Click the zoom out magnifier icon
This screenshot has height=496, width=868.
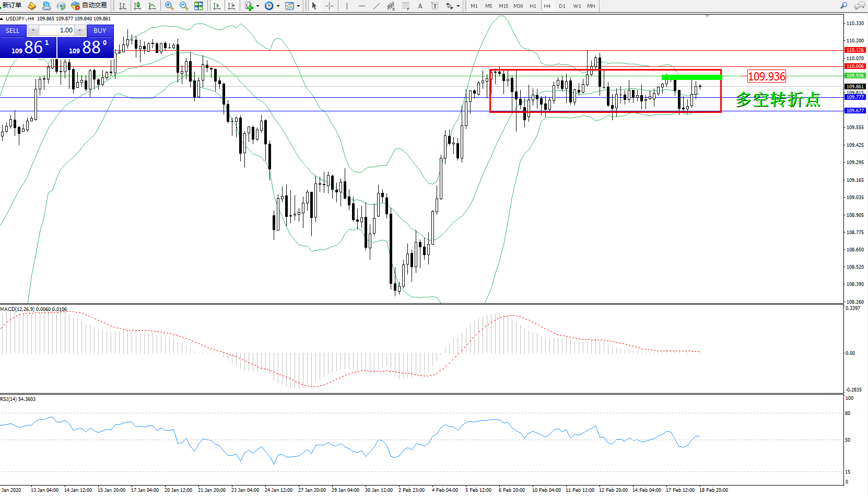183,6
